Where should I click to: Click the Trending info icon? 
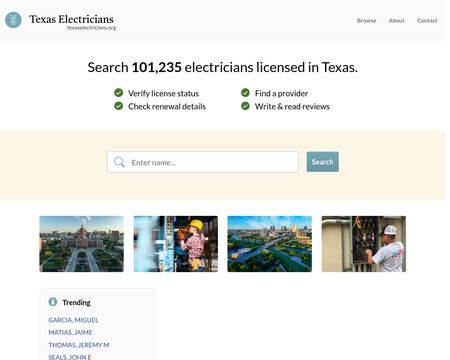point(53,302)
